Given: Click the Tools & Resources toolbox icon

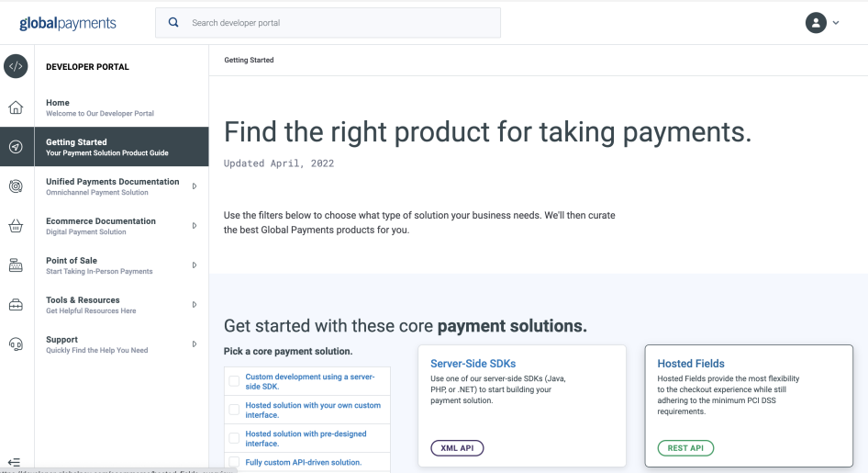Looking at the screenshot, I should 16,305.
